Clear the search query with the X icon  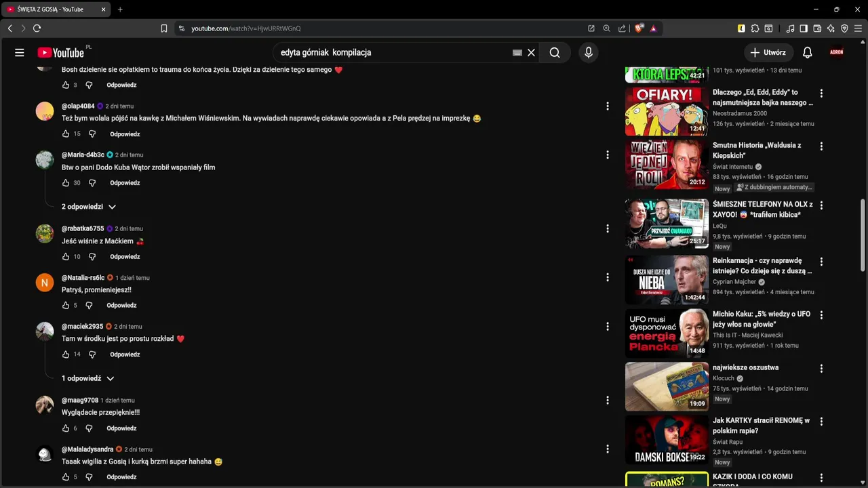click(531, 52)
